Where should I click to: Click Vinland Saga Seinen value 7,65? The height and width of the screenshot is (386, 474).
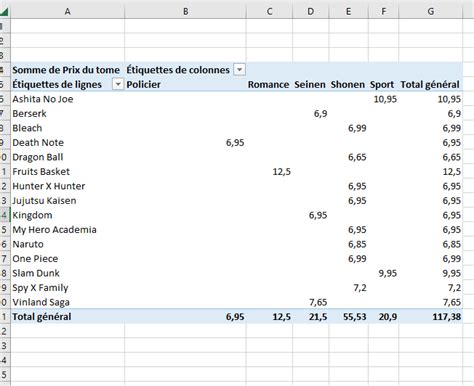coord(318,302)
